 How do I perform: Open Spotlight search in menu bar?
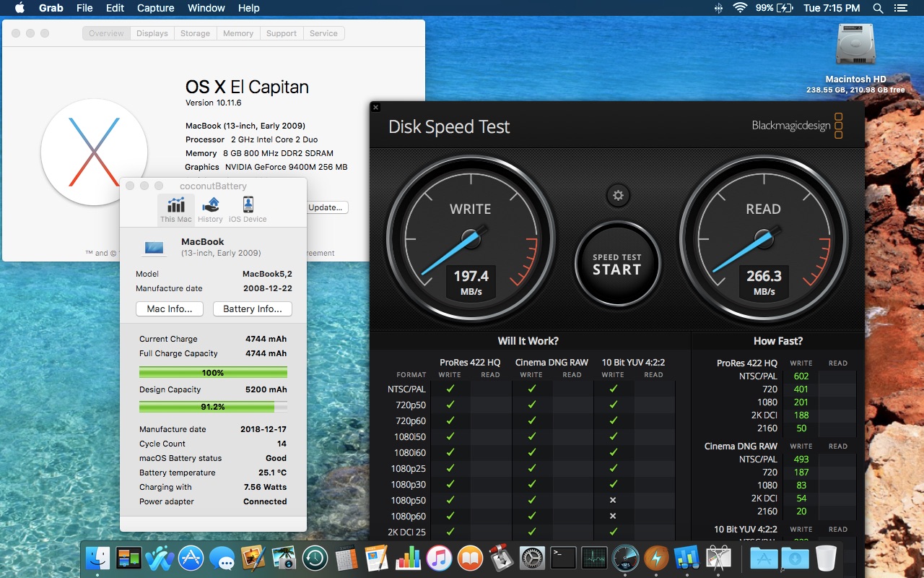(878, 8)
